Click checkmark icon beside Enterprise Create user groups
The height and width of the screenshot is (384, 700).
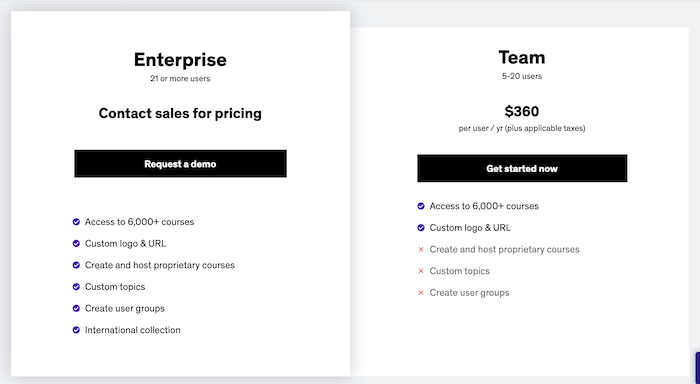coord(76,308)
